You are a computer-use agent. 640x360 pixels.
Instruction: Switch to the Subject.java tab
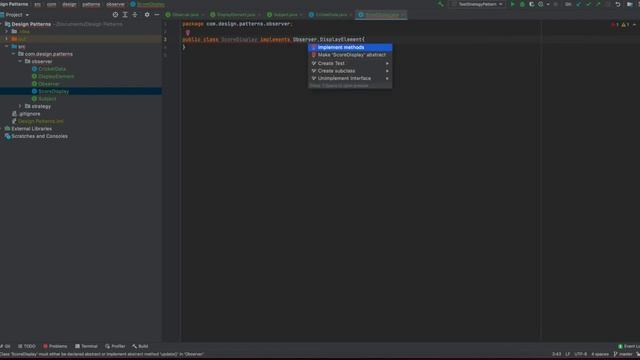point(285,15)
